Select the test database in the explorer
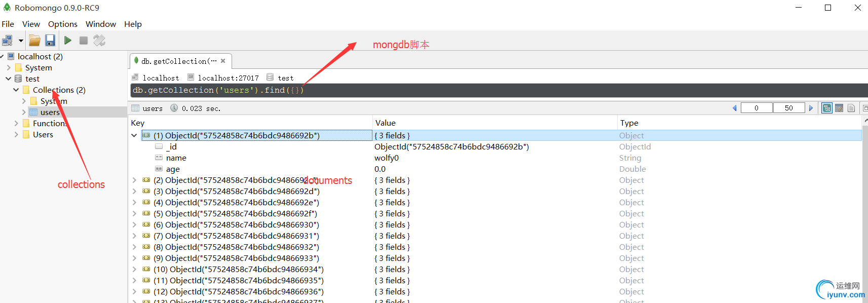Viewport: 868px width, 303px height. pos(32,79)
